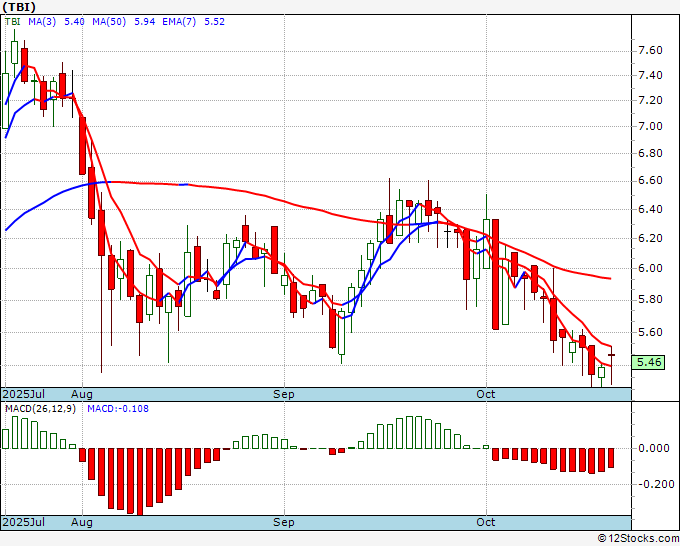Click Oct on the price chart date axis
The image size is (680, 546).
[x=486, y=394]
